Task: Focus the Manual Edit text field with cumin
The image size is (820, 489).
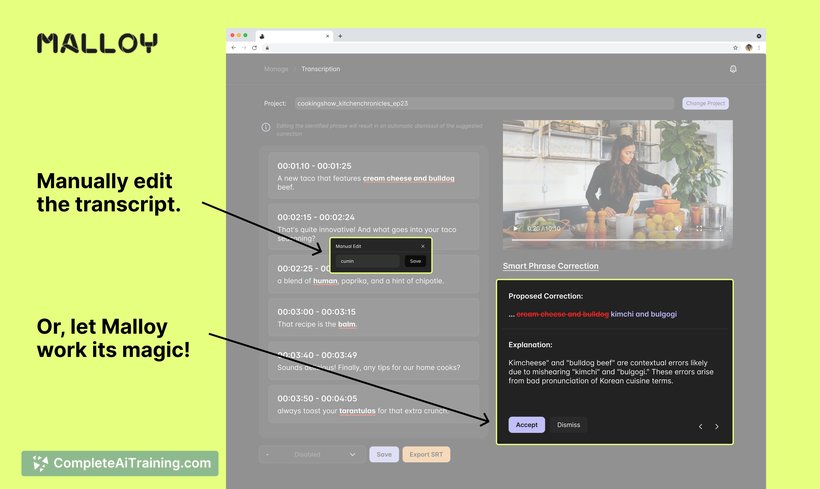Action: coord(367,261)
